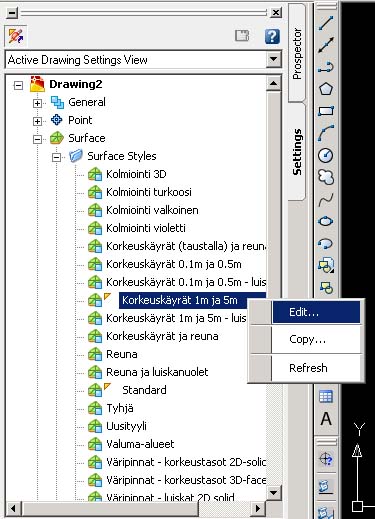Select the Circle draw tool
This screenshot has height=519, width=375.
coord(326,155)
